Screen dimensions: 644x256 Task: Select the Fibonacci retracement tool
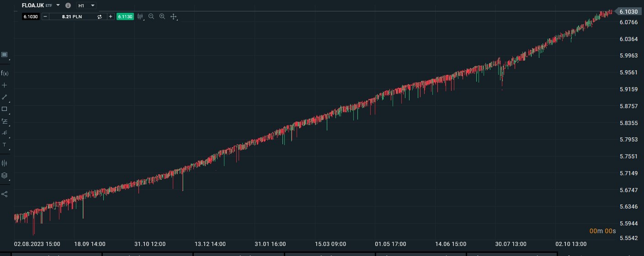pyautogui.click(x=5, y=121)
